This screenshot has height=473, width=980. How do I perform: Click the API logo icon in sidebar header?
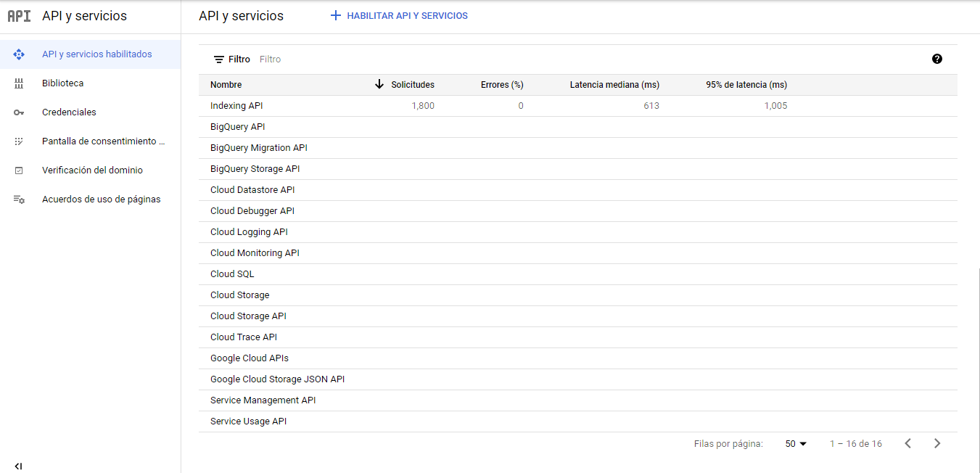pyautogui.click(x=19, y=16)
